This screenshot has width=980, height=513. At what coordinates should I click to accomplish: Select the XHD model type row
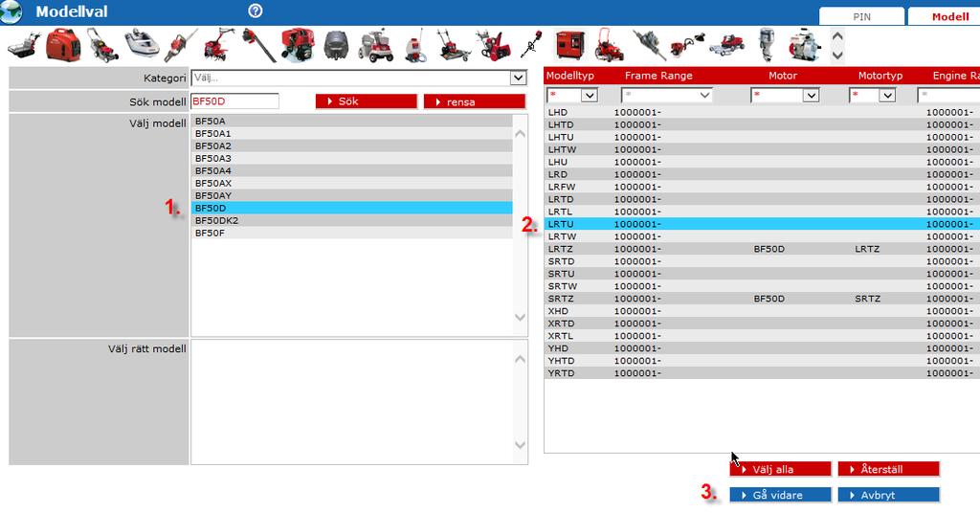click(762, 311)
